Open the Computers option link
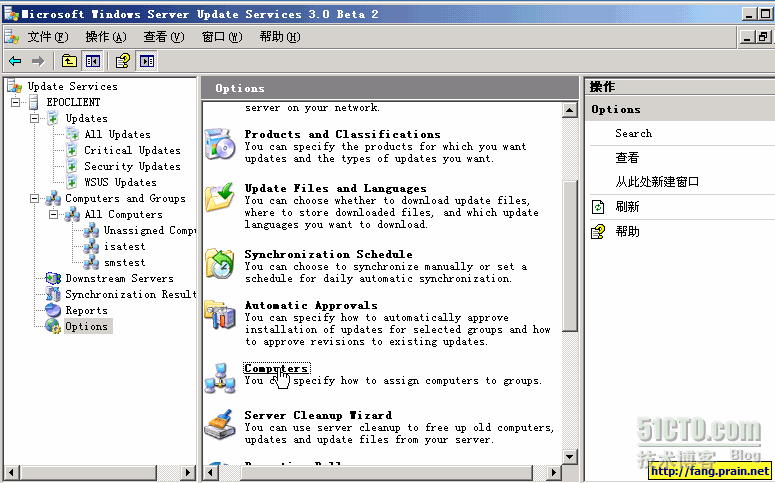 (x=277, y=369)
